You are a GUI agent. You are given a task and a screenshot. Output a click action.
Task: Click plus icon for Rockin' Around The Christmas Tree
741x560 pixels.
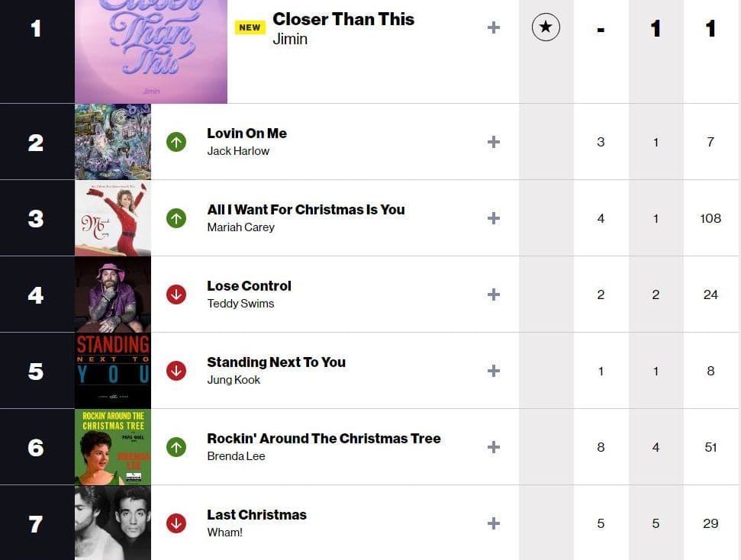point(494,447)
